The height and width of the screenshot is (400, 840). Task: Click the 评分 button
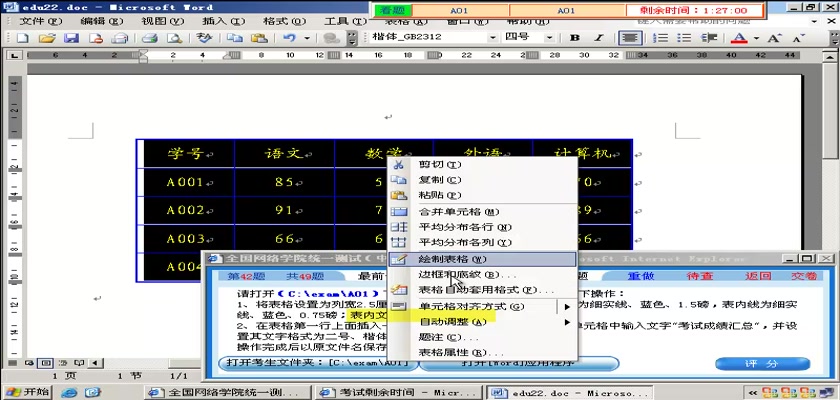(x=762, y=364)
